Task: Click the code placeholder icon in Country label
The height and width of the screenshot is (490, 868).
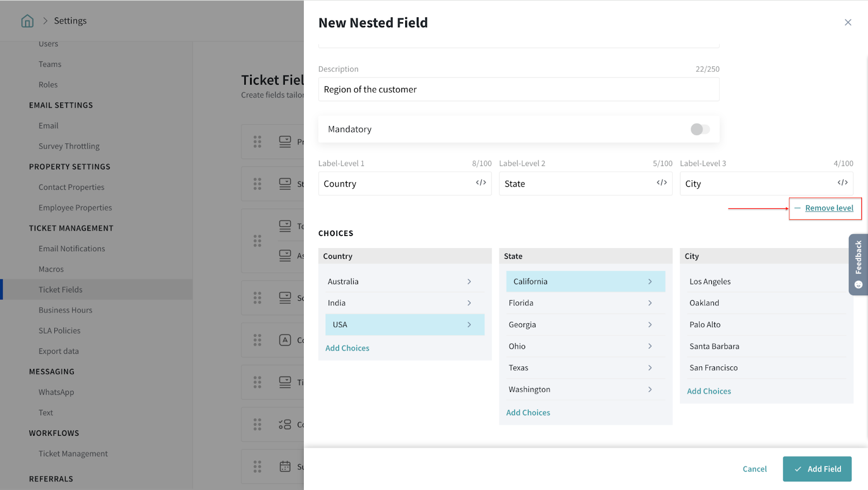Action: click(x=481, y=183)
